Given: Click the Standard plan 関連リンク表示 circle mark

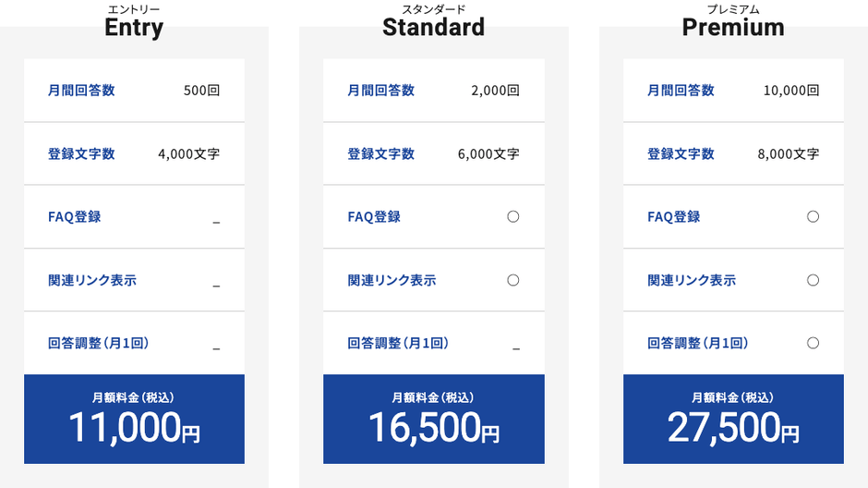Looking at the screenshot, I should tap(513, 280).
